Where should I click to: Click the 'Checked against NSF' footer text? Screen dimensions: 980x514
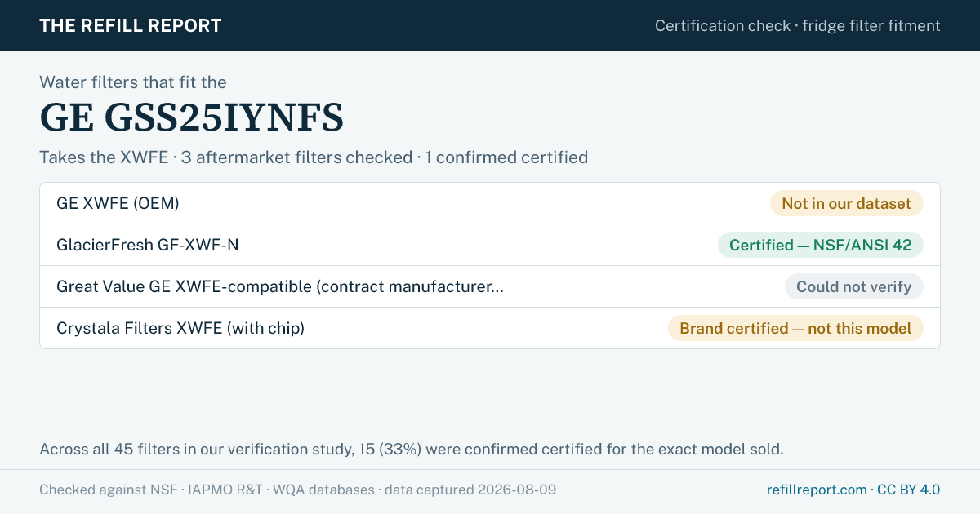pos(298,490)
